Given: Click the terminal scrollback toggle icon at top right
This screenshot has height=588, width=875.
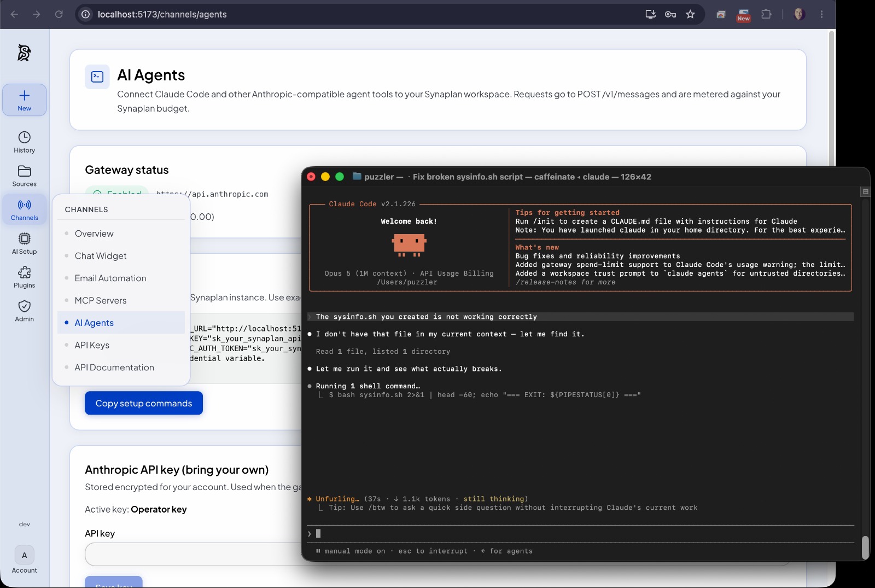Looking at the screenshot, I should pos(865,191).
